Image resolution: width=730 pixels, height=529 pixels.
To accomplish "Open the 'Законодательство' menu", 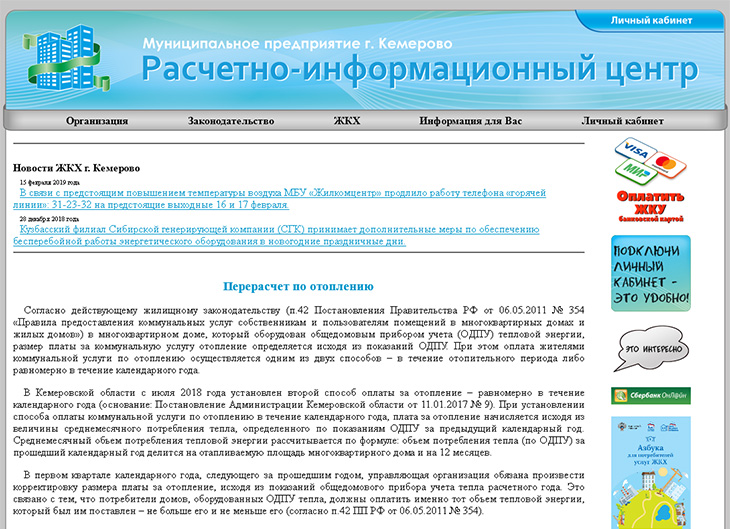I will (x=231, y=121).
